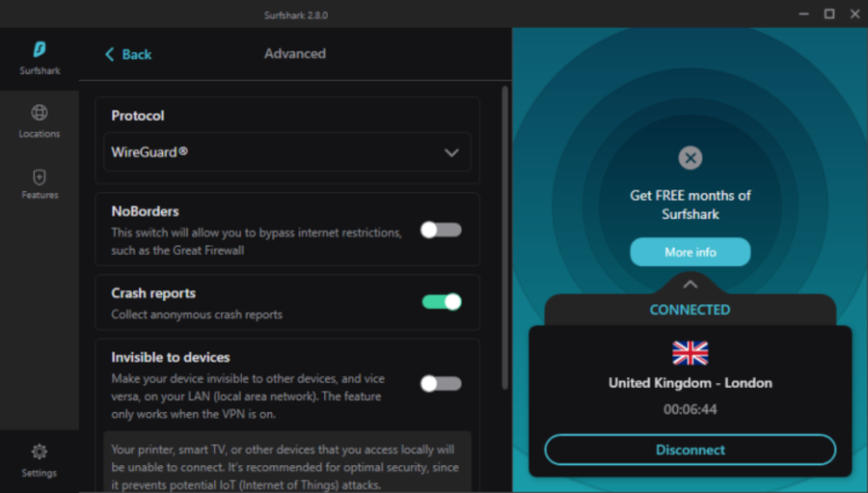This screenshot has width=868, height=493.
Task: Open the Settings gear icon
Action: [40, 452]
